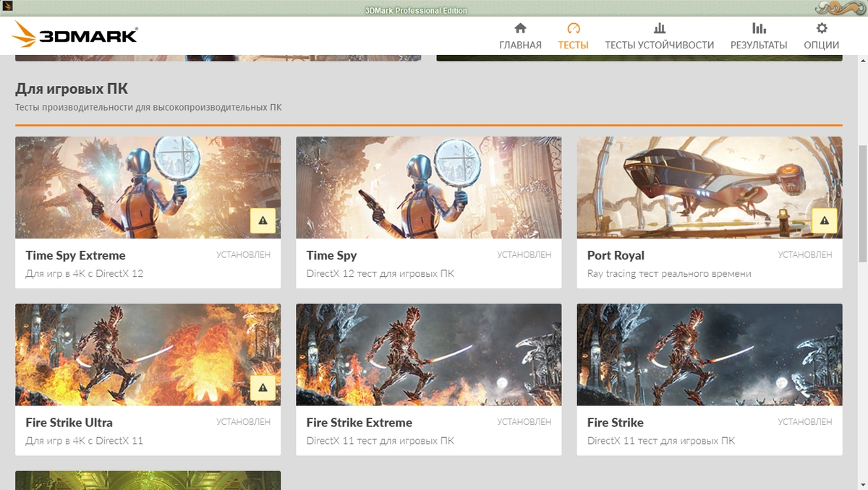Screen dimensions: 868x490
Task: Click УСТАНОВЛЕН label on Time Spy card
Action: (524, 255)
